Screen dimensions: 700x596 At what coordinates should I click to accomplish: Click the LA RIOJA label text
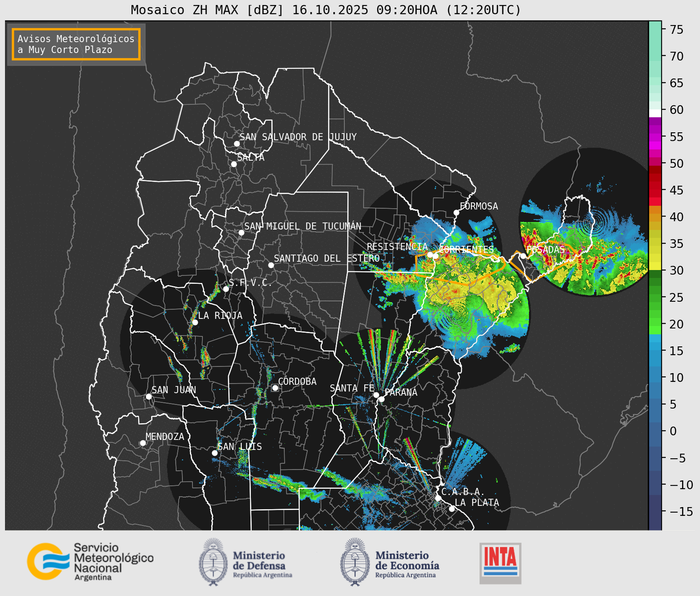tap(220, 316)
